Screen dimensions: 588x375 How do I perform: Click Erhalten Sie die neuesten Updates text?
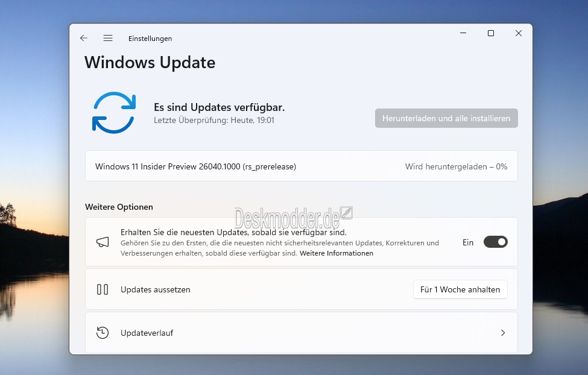coord(233,233)
